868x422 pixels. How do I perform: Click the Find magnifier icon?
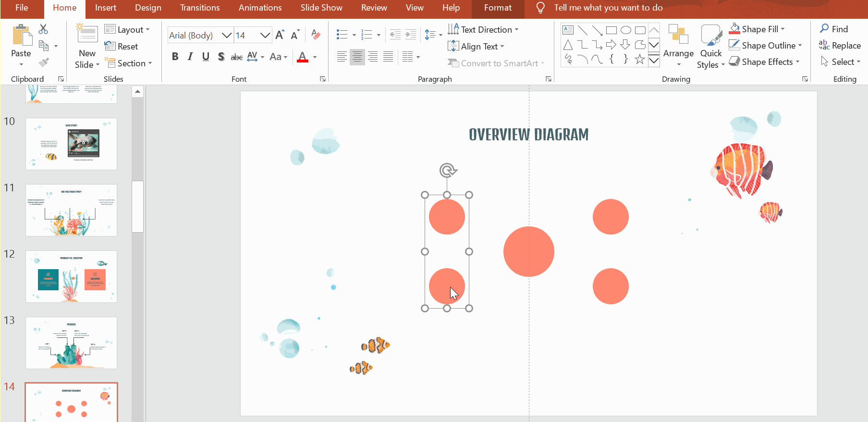824,29
